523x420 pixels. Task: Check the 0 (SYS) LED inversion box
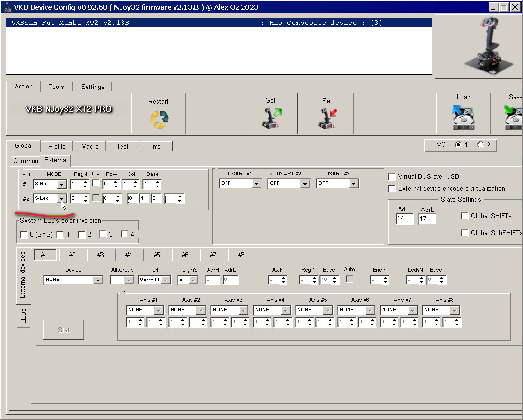pos(24,235)
